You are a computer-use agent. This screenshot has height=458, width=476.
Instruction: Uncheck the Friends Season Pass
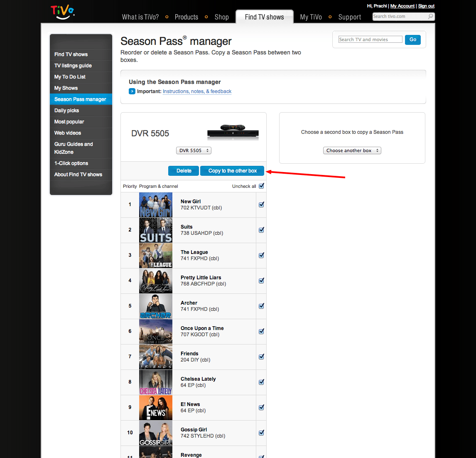(x=261, y=357)
